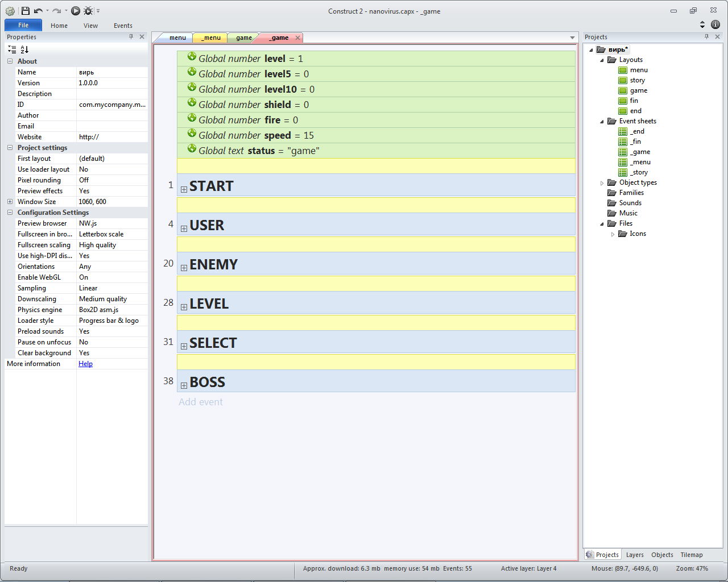The image size is (728, 582).
Task: Pin the Projects panel with the pushpin icon
Action: point(706,36)
